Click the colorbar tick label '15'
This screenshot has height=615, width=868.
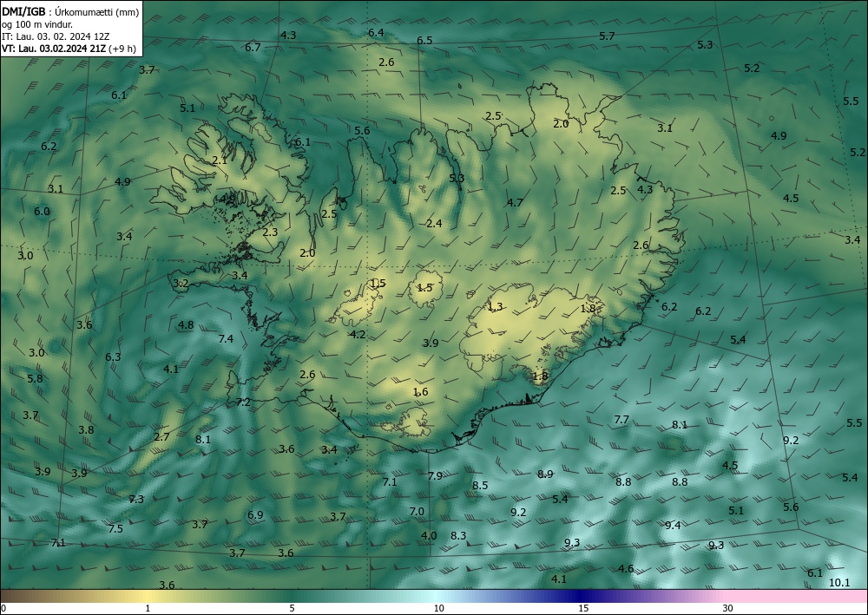pos(583,609)
